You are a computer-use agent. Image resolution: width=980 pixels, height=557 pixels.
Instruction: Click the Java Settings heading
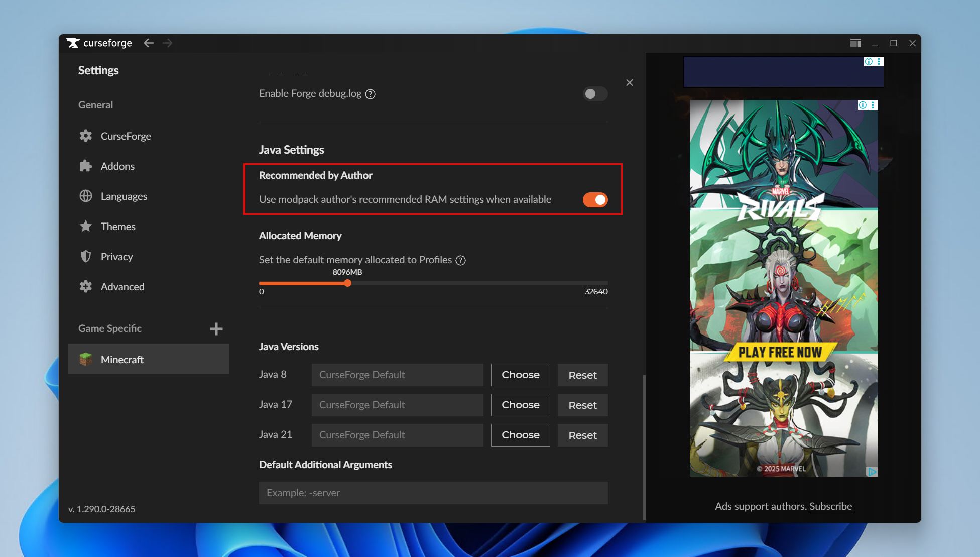tap(292, 150)
